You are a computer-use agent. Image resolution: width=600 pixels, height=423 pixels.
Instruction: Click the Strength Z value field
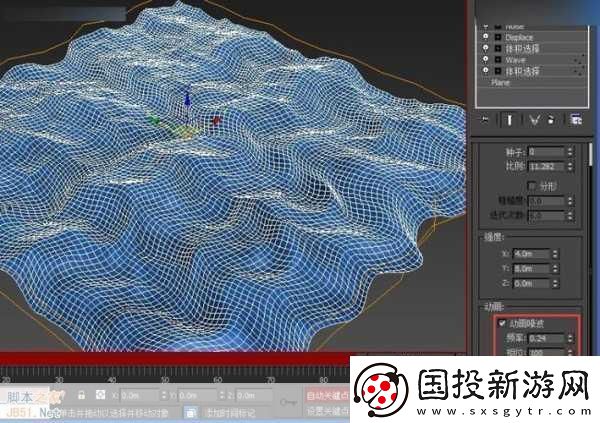pos(530,284)
